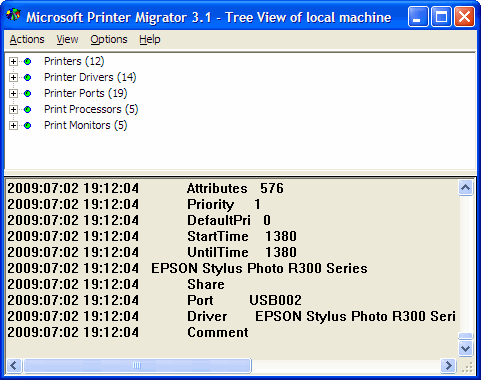Viewport: 481px width, 380px height.
Task: Click the log pane scroll up arrow
Action: (x=465, y=188)
